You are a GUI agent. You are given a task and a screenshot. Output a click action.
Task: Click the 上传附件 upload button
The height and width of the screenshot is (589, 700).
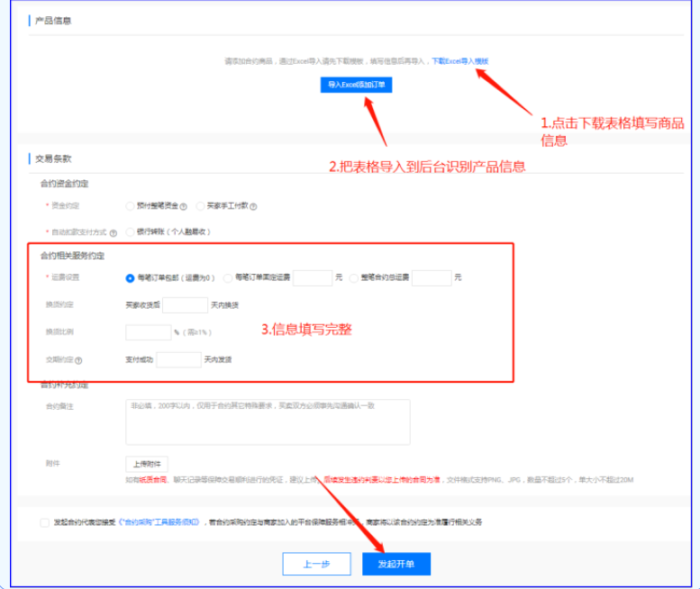pos(146,464)
